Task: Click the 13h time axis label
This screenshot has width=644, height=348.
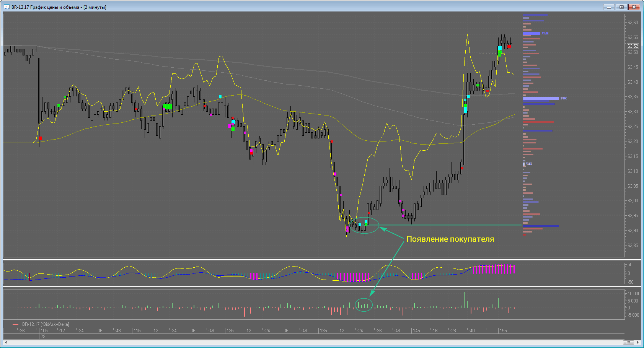Action: (x=323, y=331)
